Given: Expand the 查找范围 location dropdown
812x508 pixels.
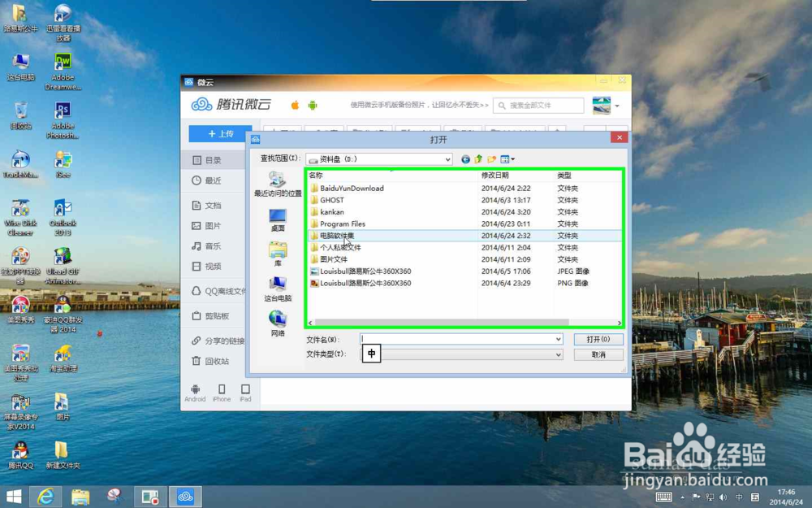Looking at the screenshot, I should (x=449, y=159).
